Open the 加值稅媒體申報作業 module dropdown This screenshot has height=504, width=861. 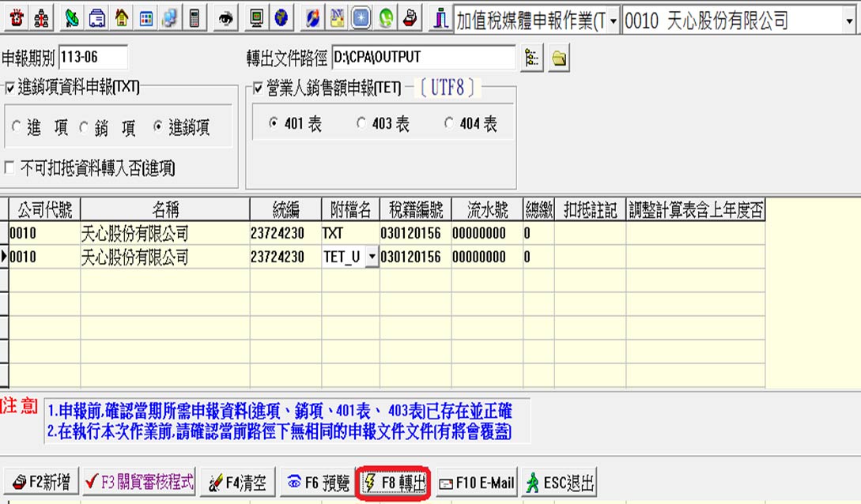(x=614, y=21)
